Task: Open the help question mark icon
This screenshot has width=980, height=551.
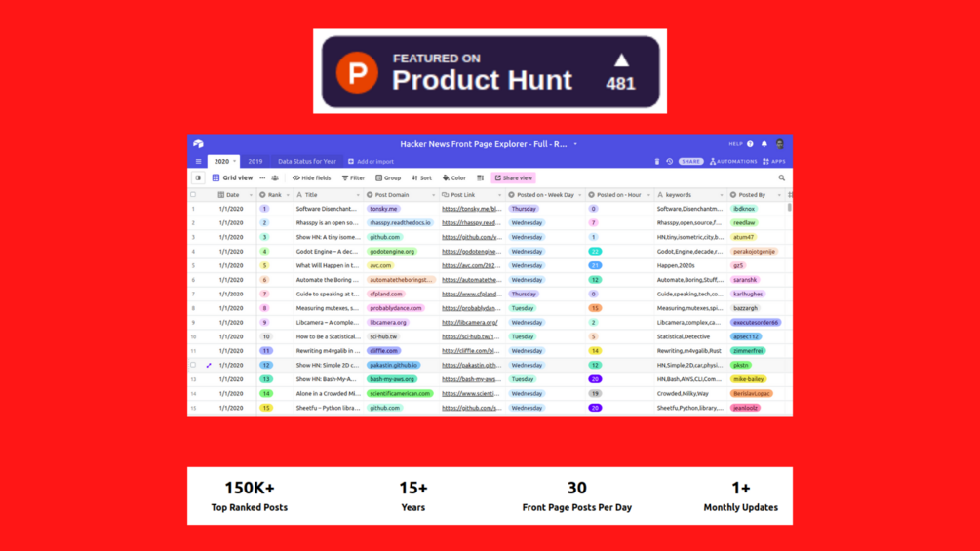Action: [x=750, y=144]
